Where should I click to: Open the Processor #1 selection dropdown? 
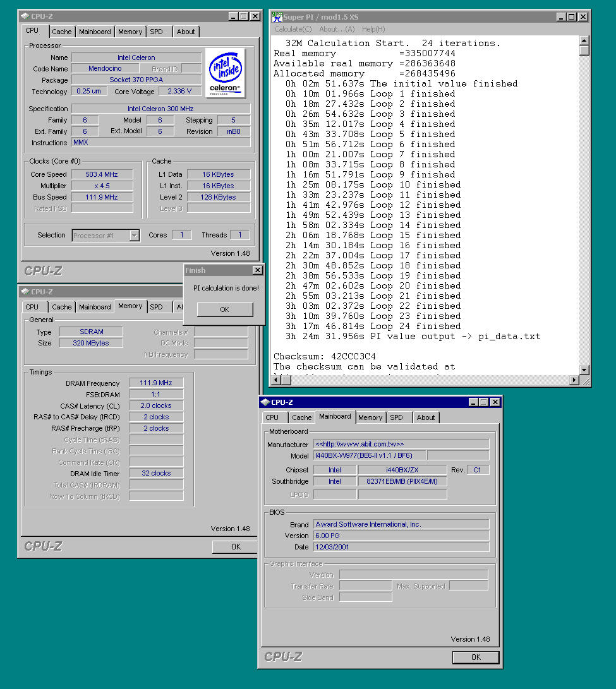tap(135, 236)
